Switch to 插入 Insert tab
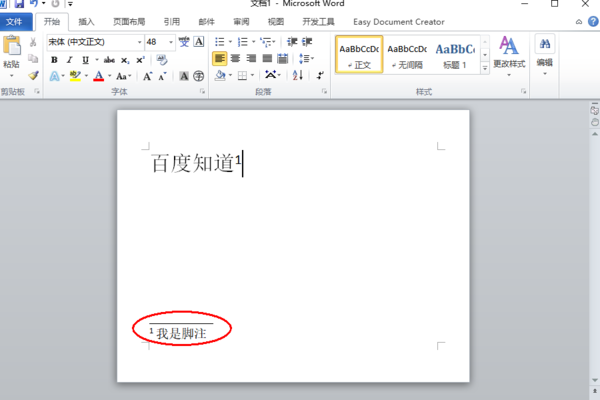 tap(86, 22)
